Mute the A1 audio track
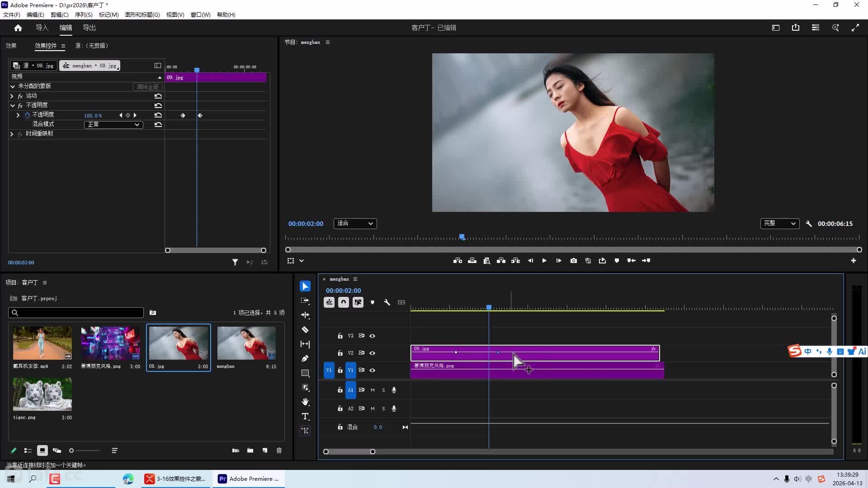 [x=373, y=390]
